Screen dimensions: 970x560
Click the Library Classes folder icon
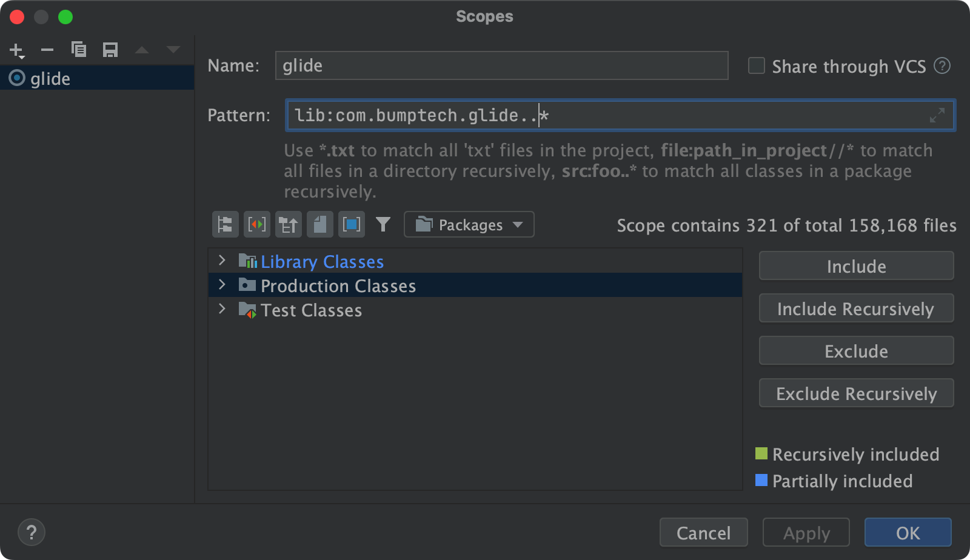click(247, 261)
